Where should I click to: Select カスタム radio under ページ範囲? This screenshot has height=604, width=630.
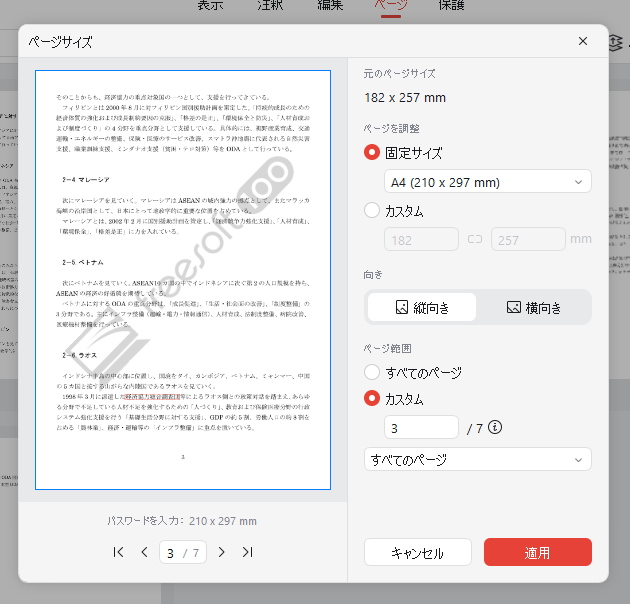click(x=373, y=398)
